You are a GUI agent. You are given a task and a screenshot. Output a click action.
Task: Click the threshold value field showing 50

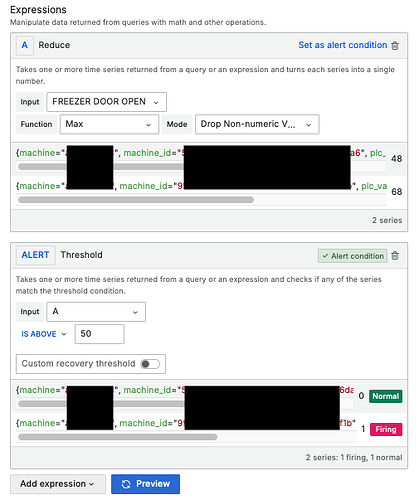pos(100,334)
